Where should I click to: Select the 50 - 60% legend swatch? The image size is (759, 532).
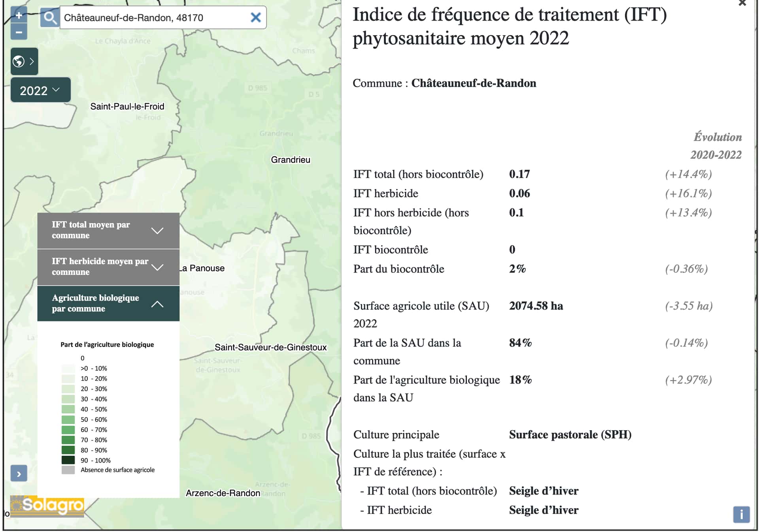coord(68,419)
